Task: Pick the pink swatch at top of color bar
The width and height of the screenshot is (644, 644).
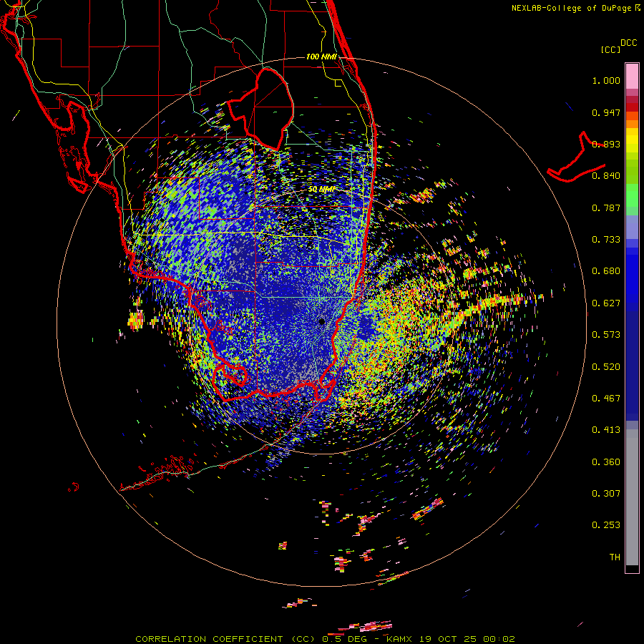Action: [632, 76]
